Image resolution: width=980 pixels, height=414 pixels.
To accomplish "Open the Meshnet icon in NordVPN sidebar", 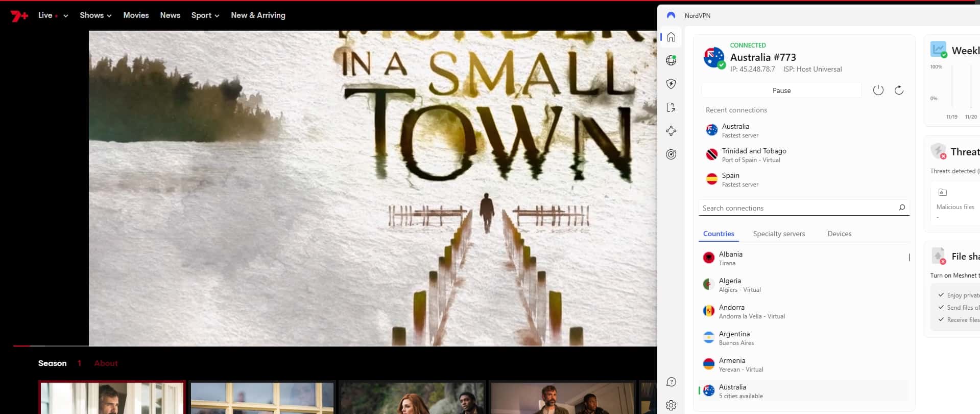I will coord(671,131).
